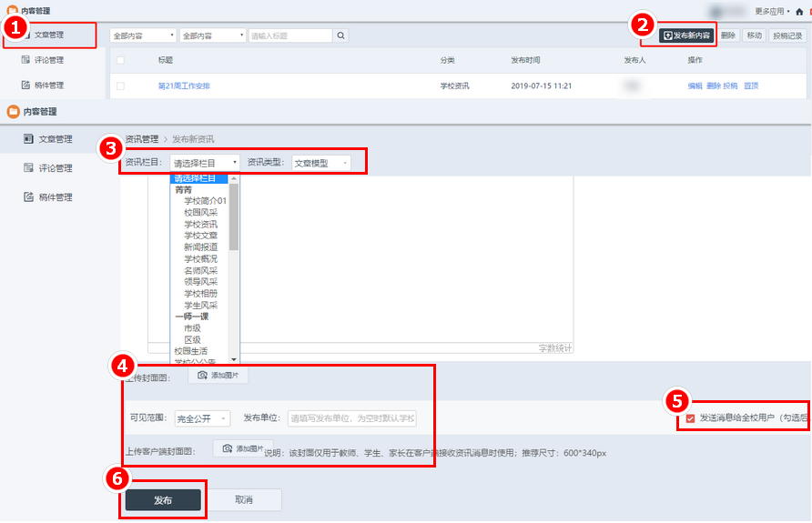The image size is (812, 523).
Task: Open the 资讯类型 文章模型 dropdown
Action: [320, 163]
